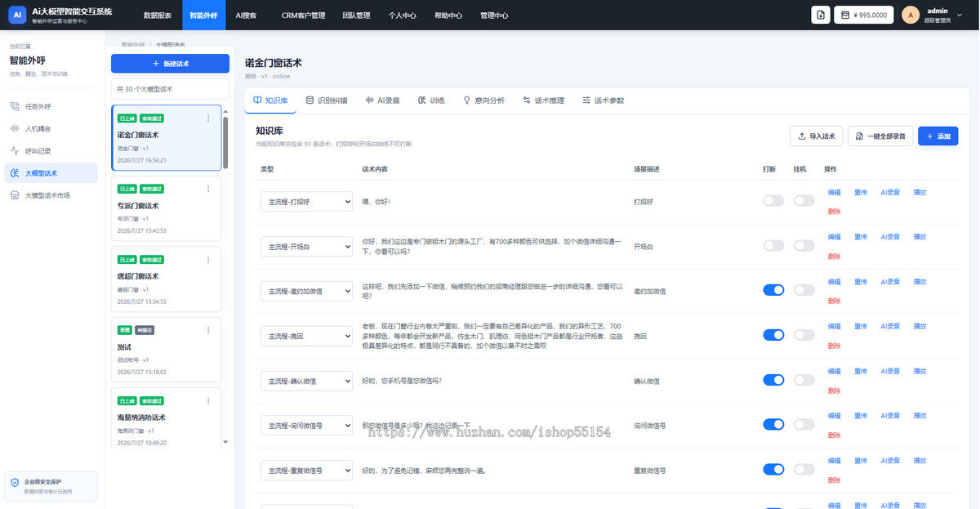Open the 主流程-邀约加微信 type dropdown
Screen dimensions: 980x509
(306, 291)
